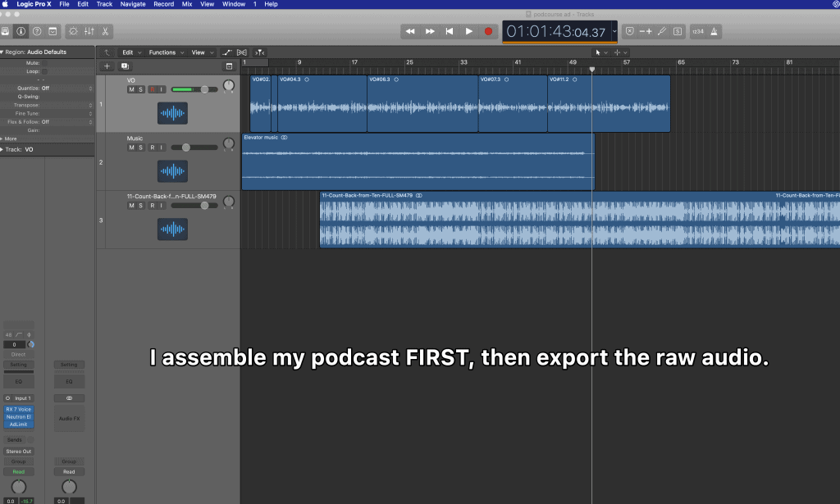The height and width of the screenshot is (504, 840).
Task: Toggle the Count-in 1234 button
Action: click(x=698, y=32)
